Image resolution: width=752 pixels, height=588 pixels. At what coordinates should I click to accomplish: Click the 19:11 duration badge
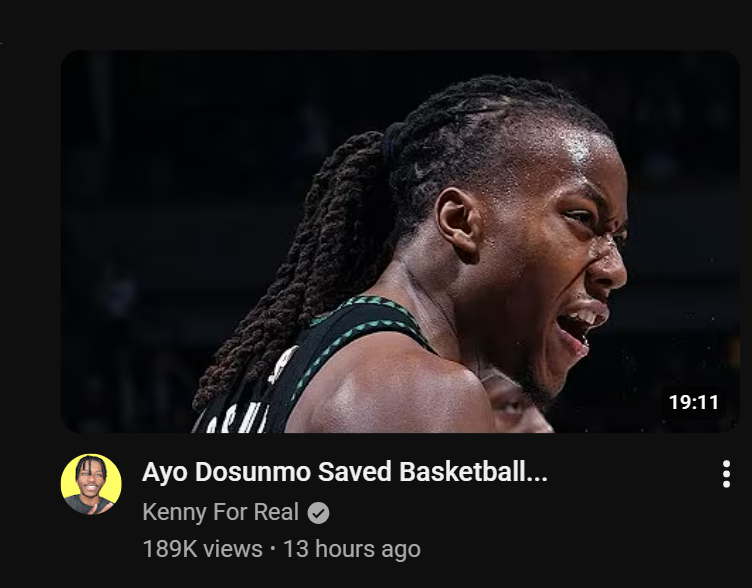click(x=693, y=402)
